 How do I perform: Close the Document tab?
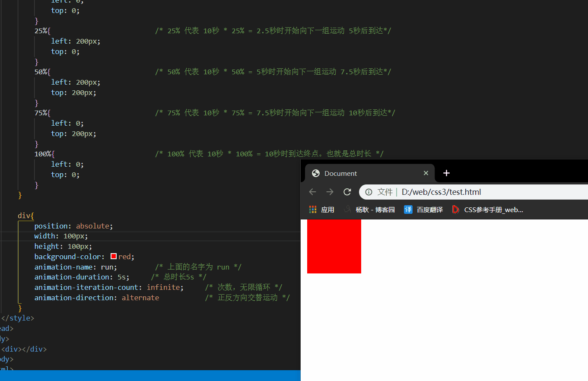426,173
